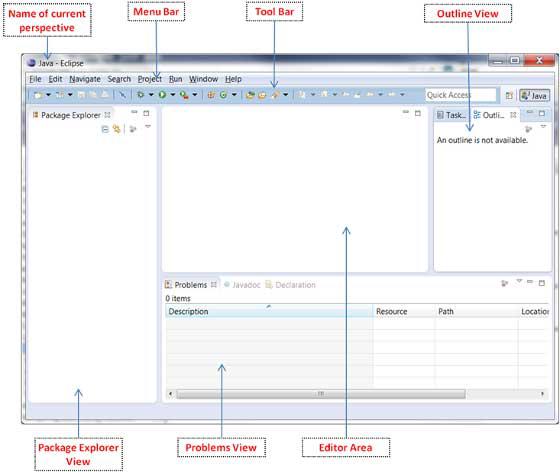Click the New Java Class icon
The height and width of the screenshot is (472, 560).
coord(224,95)
